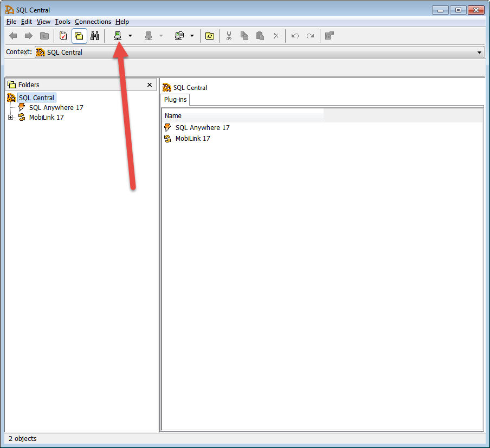Open the Help menu
The width and height of the screenshot is (490, 448).
pos(122,22)
